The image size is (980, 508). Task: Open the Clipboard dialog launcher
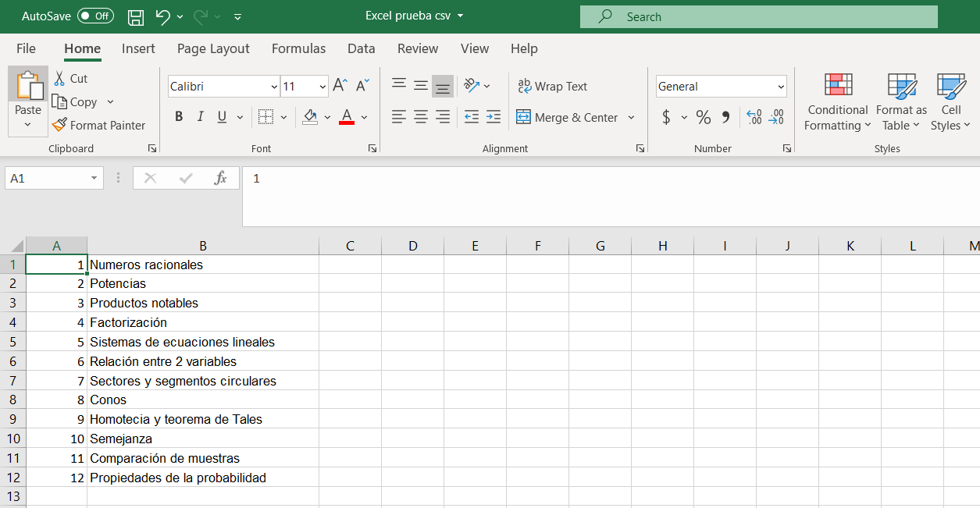click(152, 148)
